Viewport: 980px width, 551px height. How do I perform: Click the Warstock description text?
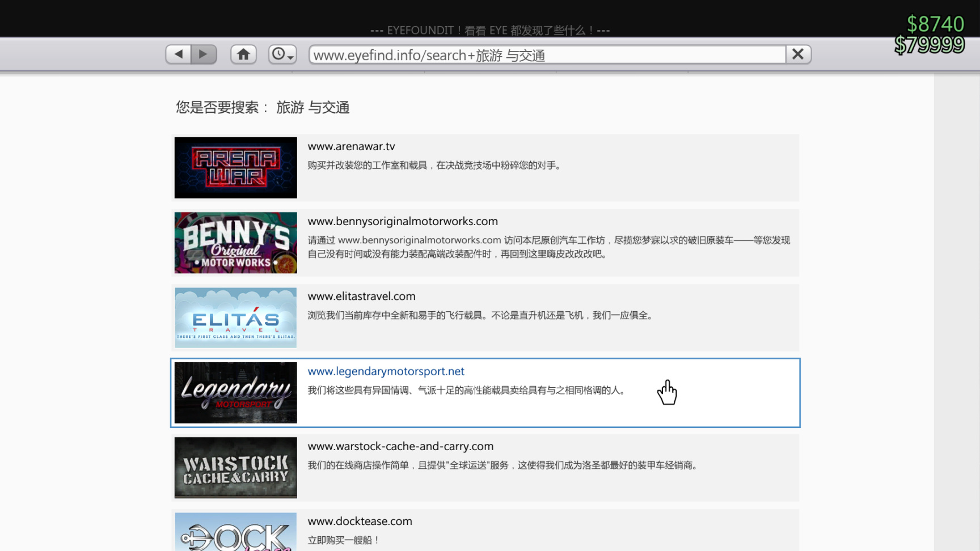click(504, 465)
